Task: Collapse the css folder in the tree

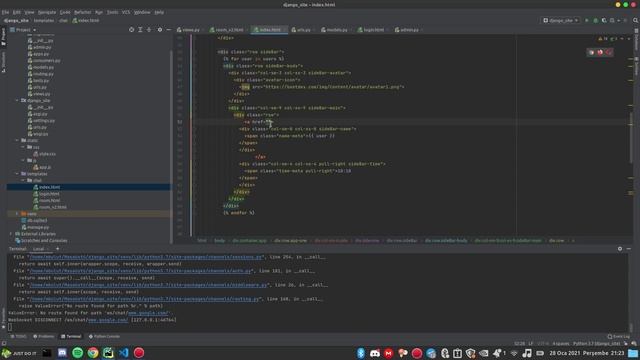Action: point(23,147)
